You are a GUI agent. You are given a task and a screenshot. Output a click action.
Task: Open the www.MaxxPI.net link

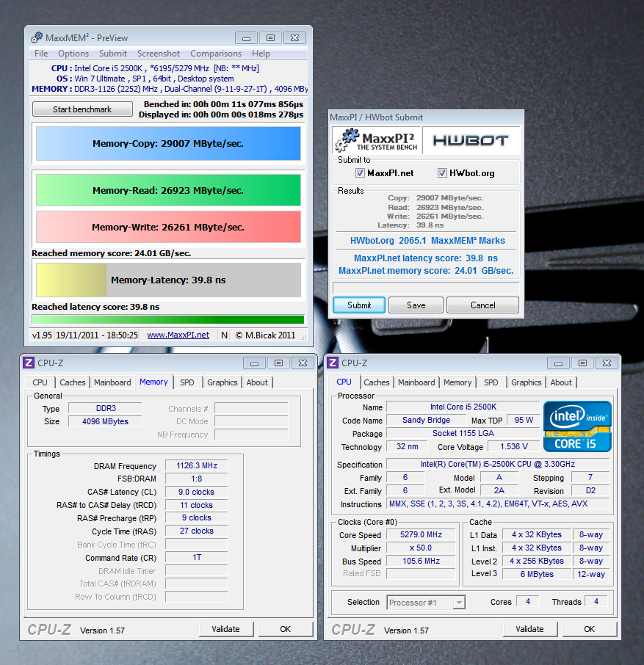pyautogui.click(x=178, y=335)
